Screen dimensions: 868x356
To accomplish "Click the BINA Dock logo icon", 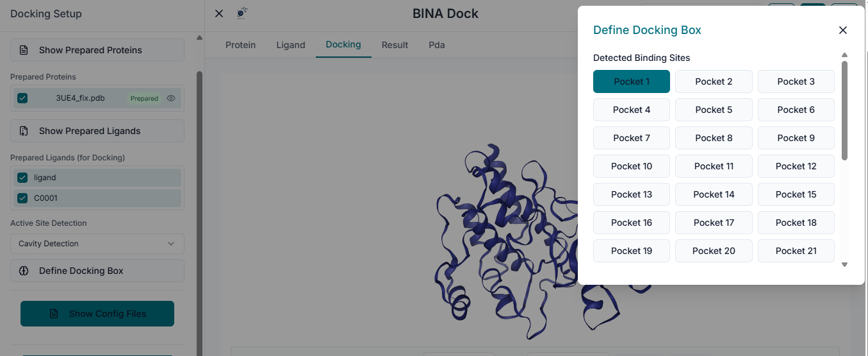I will [242, 13].
